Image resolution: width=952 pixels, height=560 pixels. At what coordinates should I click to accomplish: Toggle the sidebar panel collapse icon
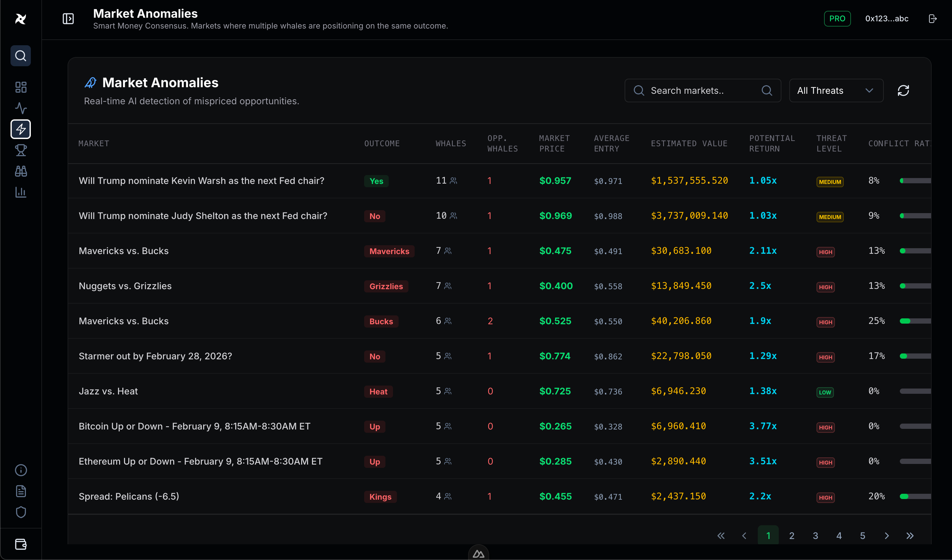(x=68, y=18)
